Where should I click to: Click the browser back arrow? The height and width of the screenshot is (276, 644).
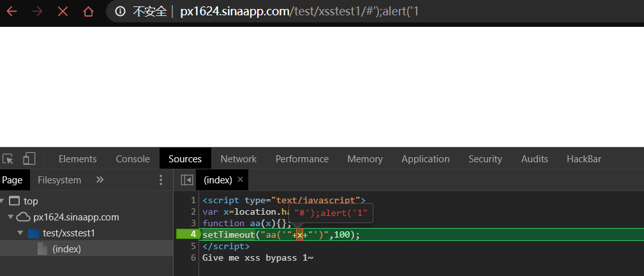coord(11,11)
